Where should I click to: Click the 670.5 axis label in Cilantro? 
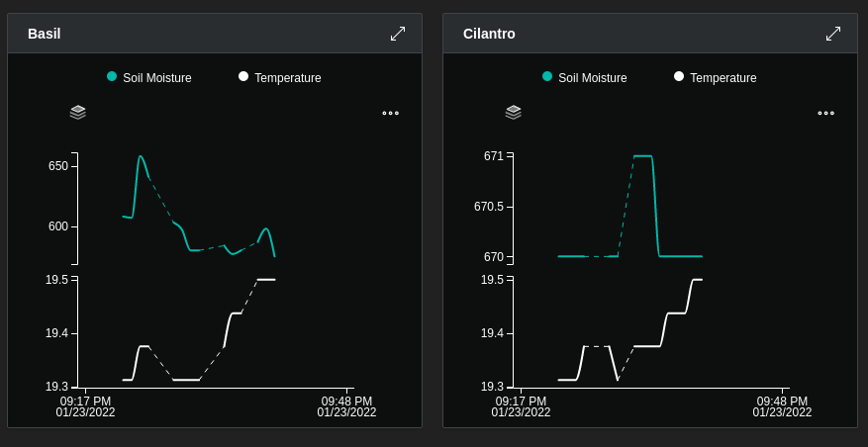(489, 207)
